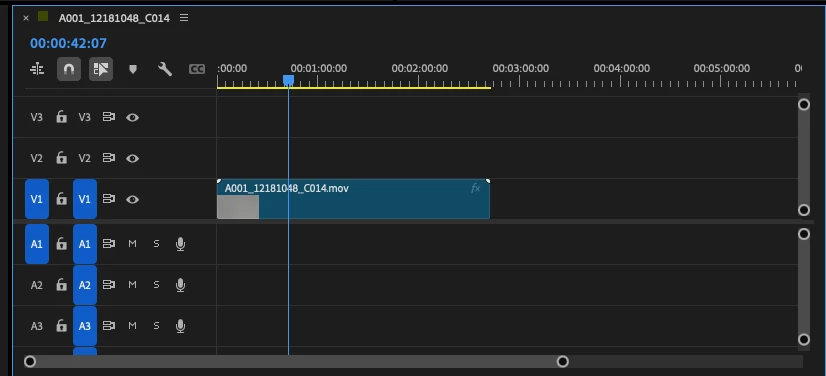Toggle sync lock for A2 track
The height and width of the screenshot is (376, 826).
109,285
